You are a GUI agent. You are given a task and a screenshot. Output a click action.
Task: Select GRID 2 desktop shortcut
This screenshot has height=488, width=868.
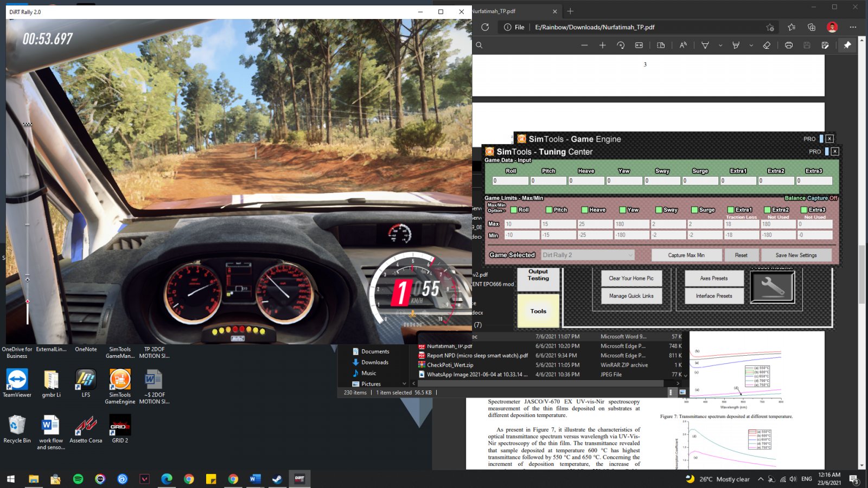[x=120, y=429]
